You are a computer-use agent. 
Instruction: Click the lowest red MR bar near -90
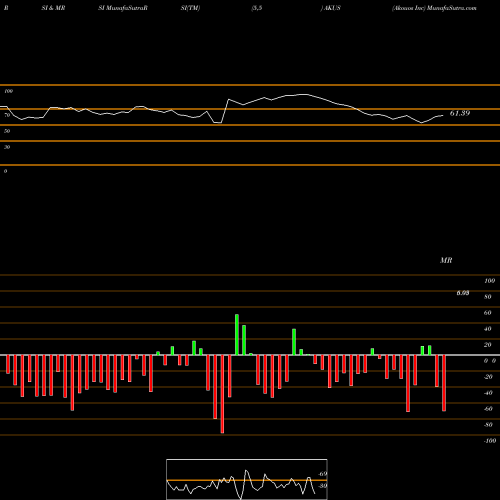click(x=222, y=394)
